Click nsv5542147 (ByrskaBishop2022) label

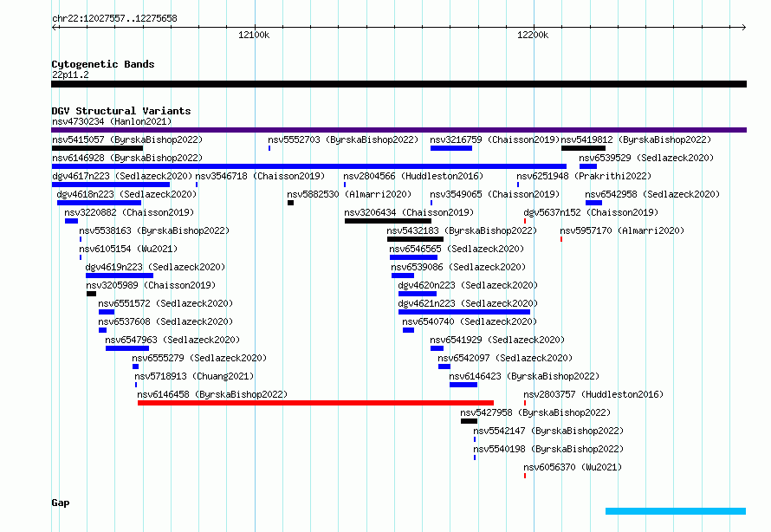coord(548,431)
